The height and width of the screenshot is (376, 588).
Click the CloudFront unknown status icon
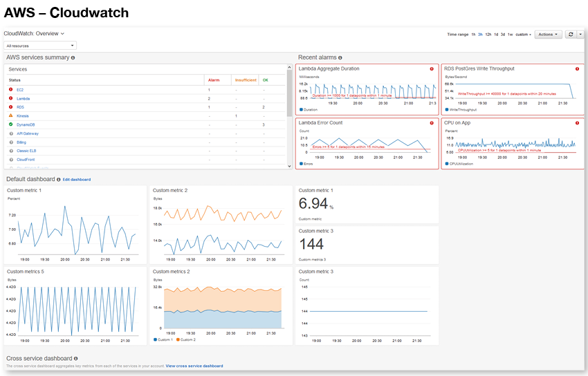click(11, 160)
